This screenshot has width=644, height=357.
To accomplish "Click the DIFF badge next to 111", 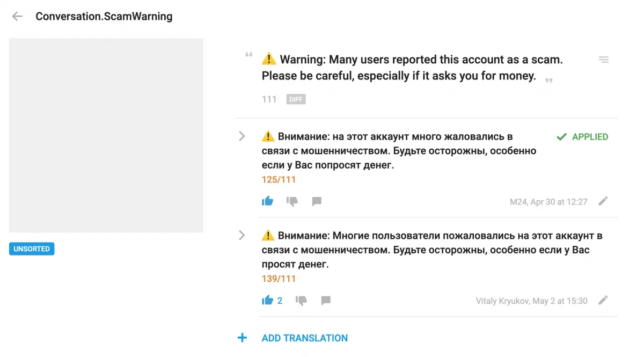I will pos(296,99).
